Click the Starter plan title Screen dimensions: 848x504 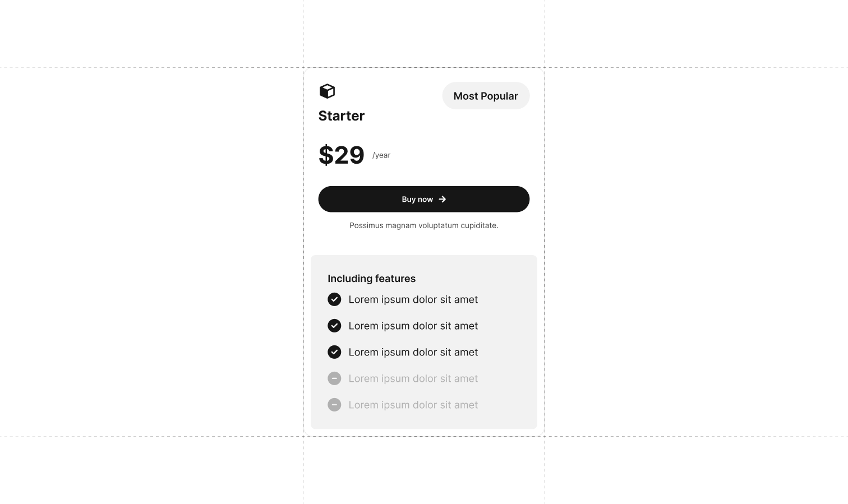coord(342,116)
